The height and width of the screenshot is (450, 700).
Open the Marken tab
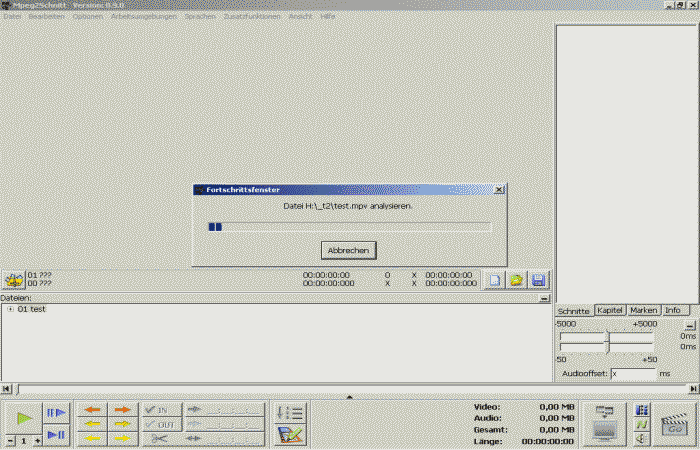[643, 310]
